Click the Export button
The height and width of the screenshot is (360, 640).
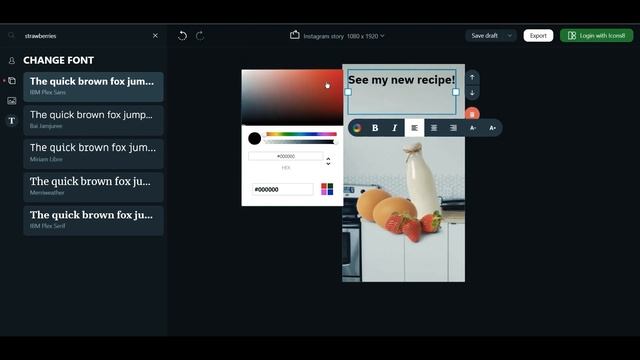538,36
